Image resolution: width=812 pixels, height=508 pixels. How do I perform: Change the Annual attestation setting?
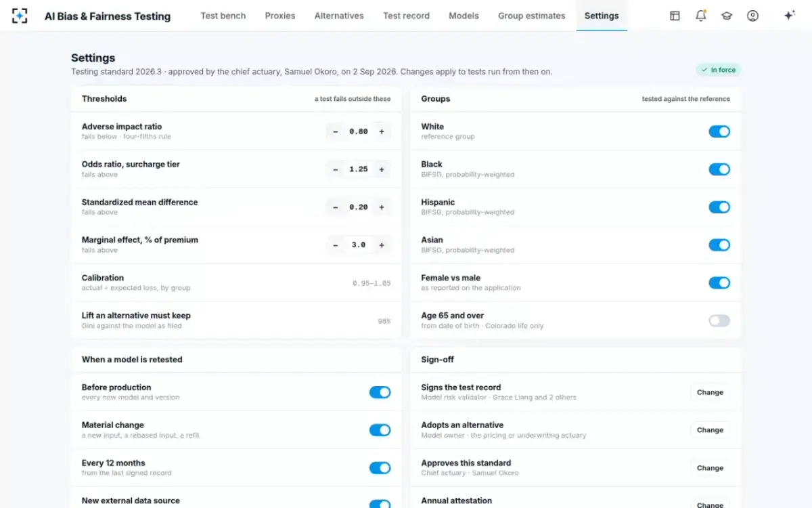pyautogui.click(x=710, y=504)
